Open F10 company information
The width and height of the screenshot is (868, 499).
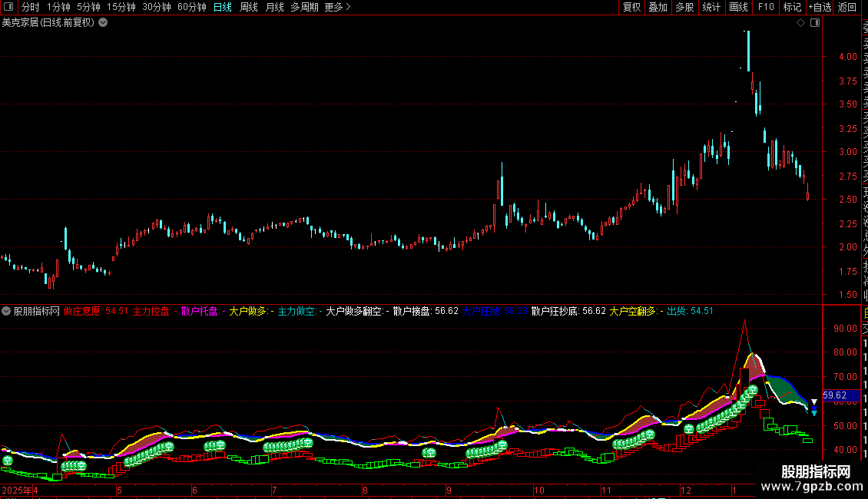pyautogui.click(x=766, y=7)
